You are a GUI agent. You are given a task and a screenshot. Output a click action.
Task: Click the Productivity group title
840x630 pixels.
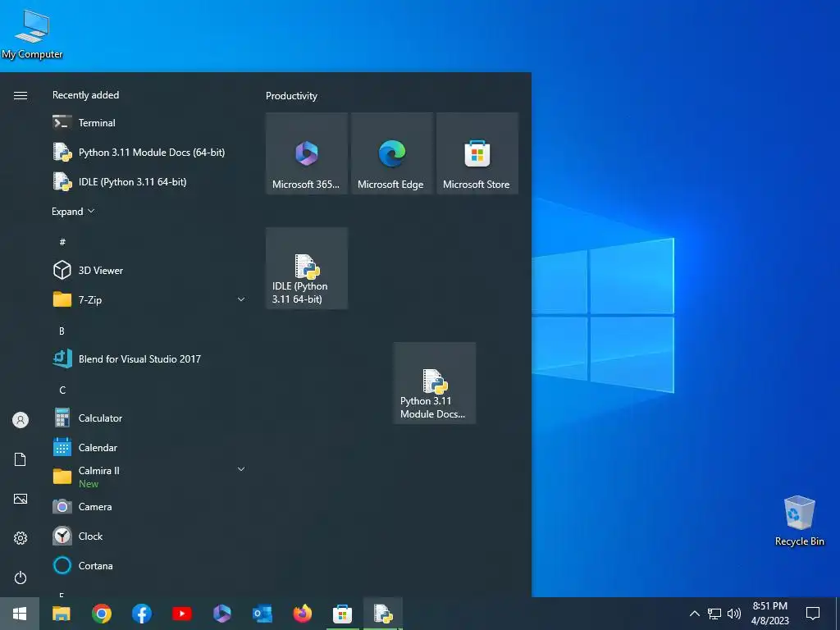tap(291, 96)
